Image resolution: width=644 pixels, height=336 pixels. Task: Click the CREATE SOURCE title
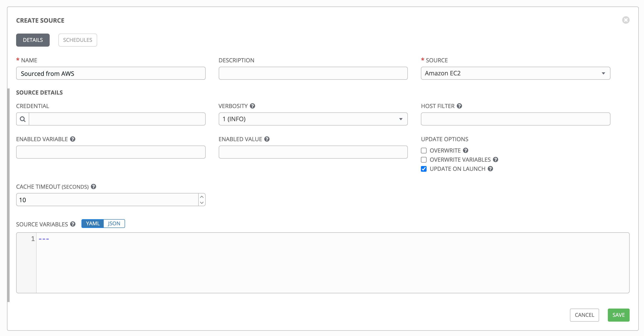(x=40, y=20)
